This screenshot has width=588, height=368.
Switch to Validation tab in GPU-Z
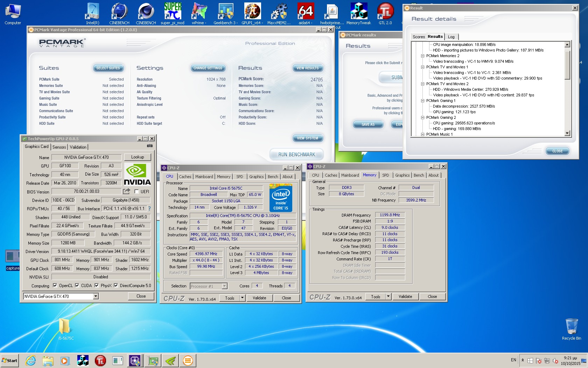[x=78, y=147]
